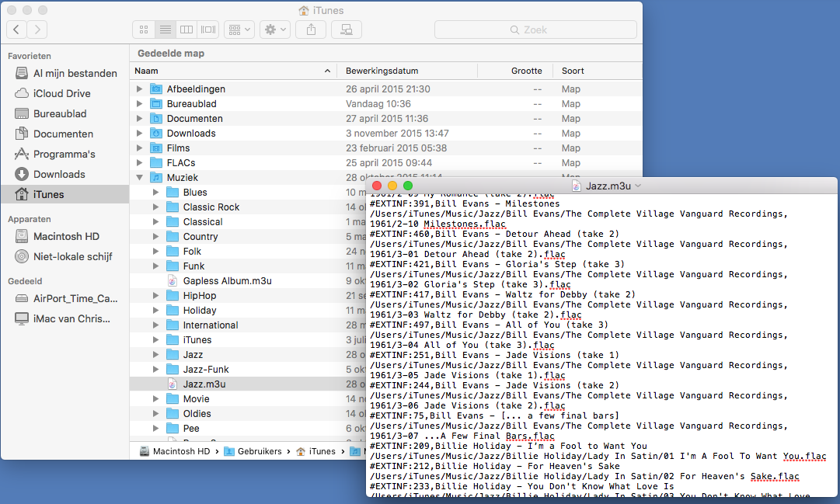Click the Share button in toolbar
840x504 pixels.
click(x=311, y=30)
